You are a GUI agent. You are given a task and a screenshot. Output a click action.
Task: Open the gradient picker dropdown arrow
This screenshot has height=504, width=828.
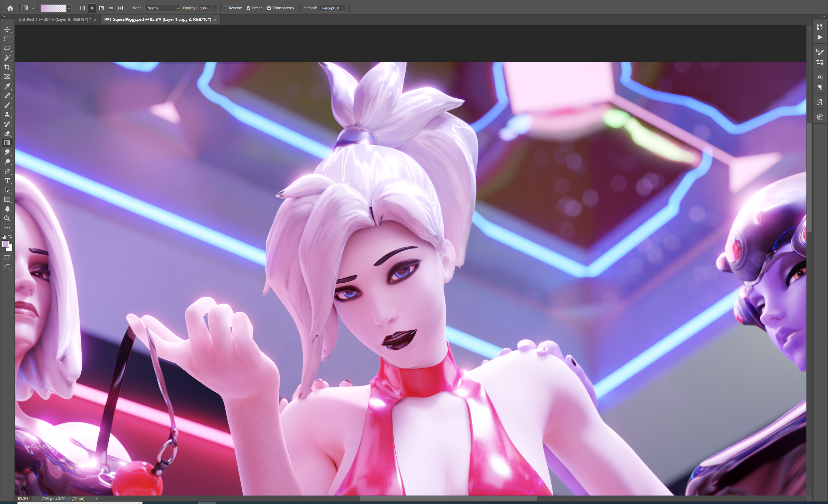[69, 8]
